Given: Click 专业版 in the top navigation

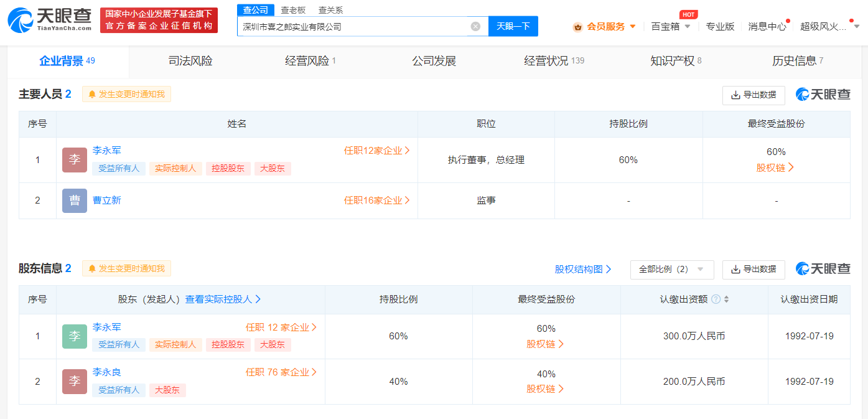Looking at the screenshot, I should pyautogui.click(x=720, y=27).
